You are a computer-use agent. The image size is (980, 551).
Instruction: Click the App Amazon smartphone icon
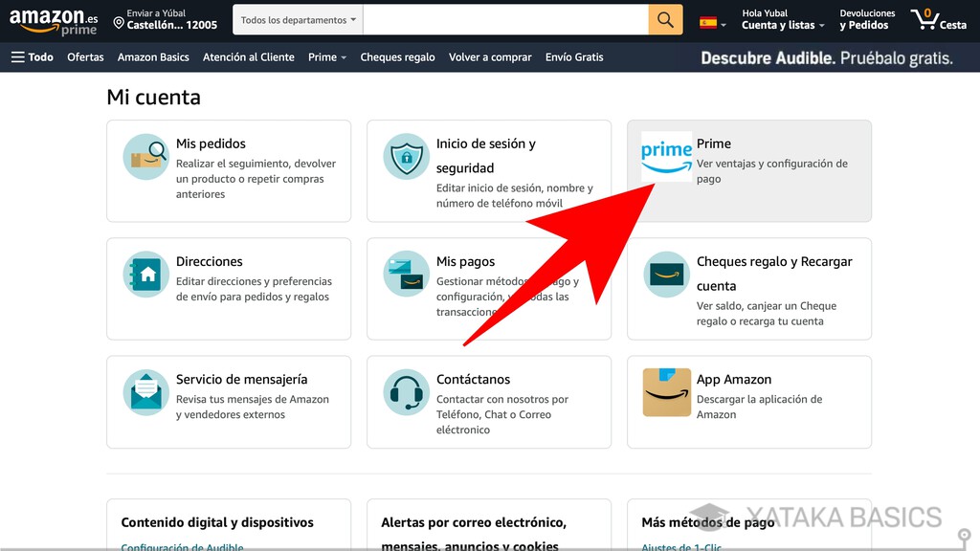point(665,393)
